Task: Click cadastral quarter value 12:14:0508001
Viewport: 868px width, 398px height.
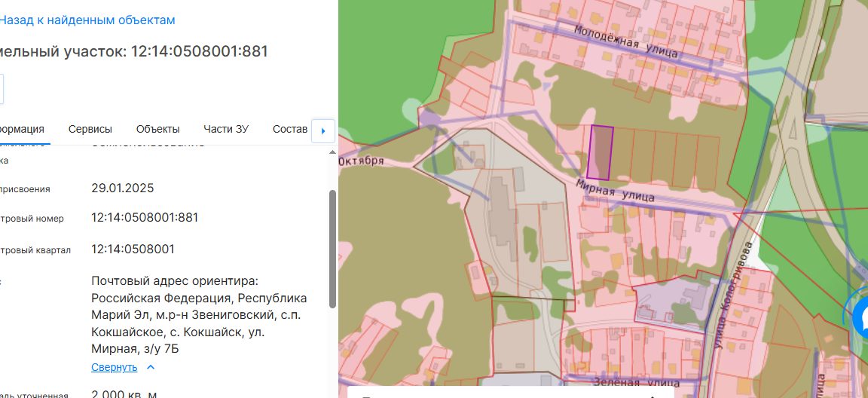Action: [x=133, y=249]
